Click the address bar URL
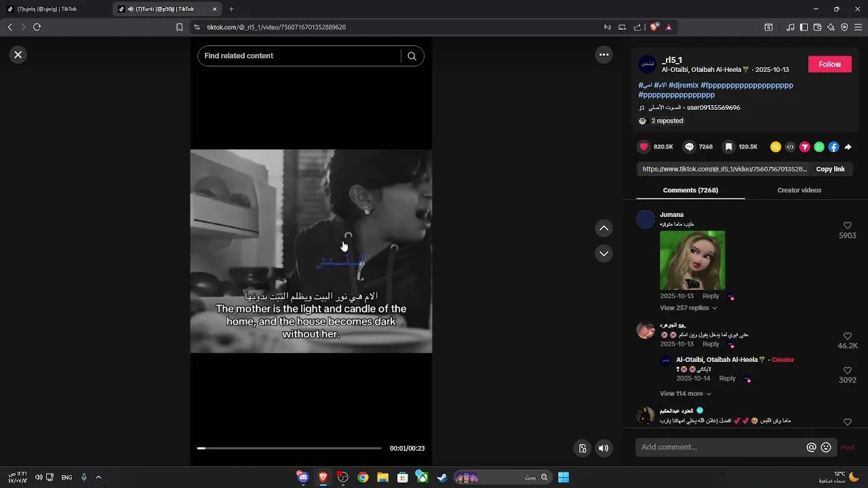Image resolution: width=868 pixels, height=488 pixels. pyautogui.click(x=276, y=27)
